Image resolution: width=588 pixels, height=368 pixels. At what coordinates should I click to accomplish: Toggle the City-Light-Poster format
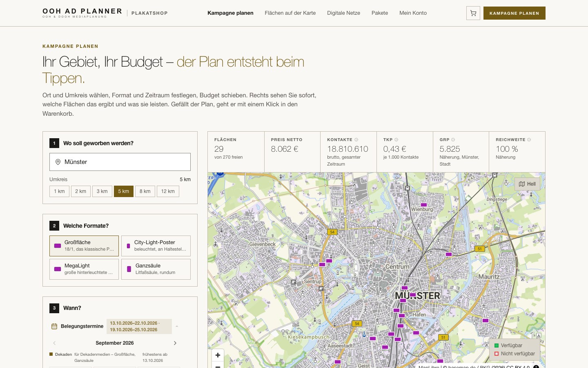(156, 246)
